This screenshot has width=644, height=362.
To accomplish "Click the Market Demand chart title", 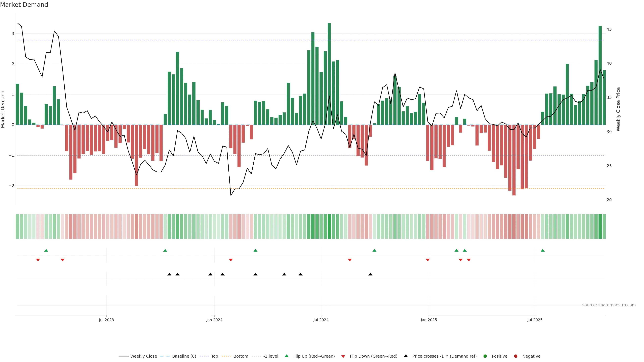I will pyautogui.click(x=24, y=5).
